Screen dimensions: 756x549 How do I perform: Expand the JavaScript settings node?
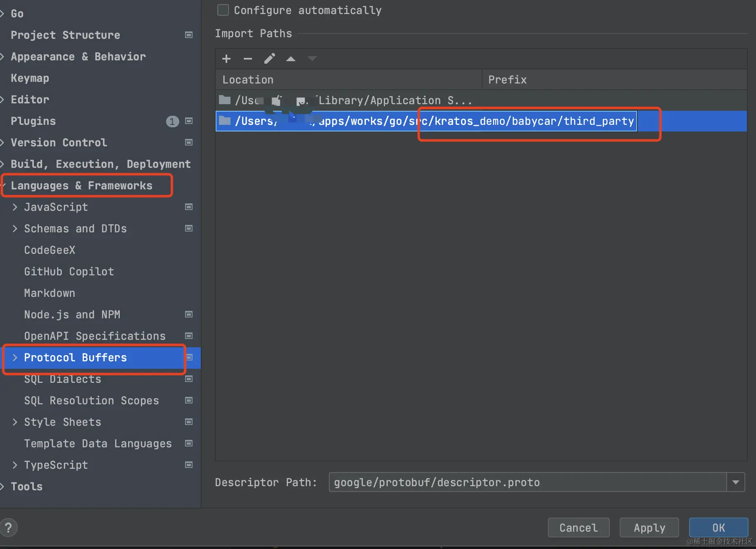15,207
